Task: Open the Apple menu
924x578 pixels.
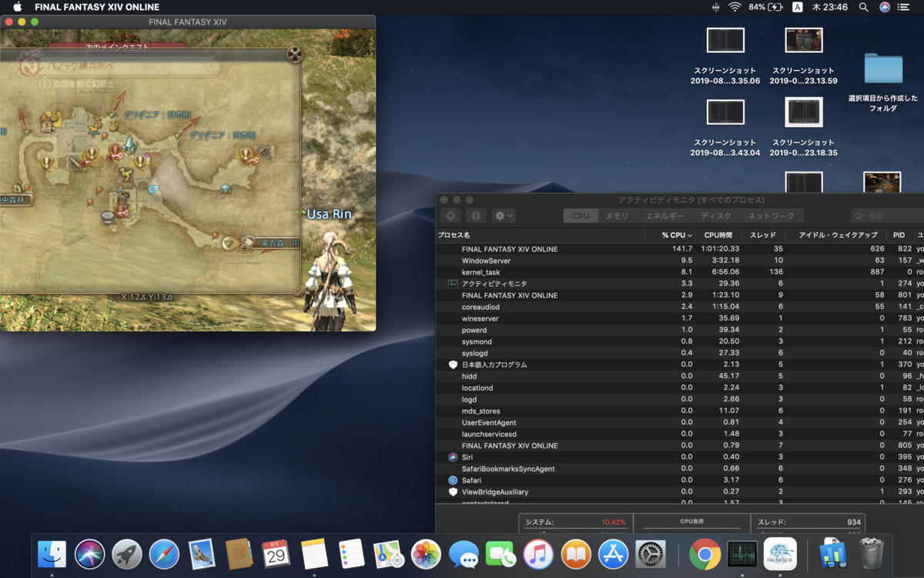Action: click(18, 7)
